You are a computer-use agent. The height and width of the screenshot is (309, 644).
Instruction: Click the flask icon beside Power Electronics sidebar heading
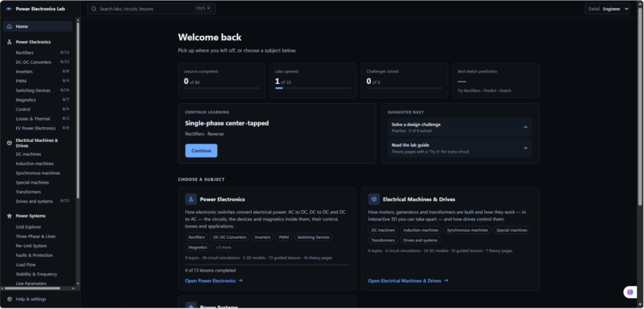point(10,42)
